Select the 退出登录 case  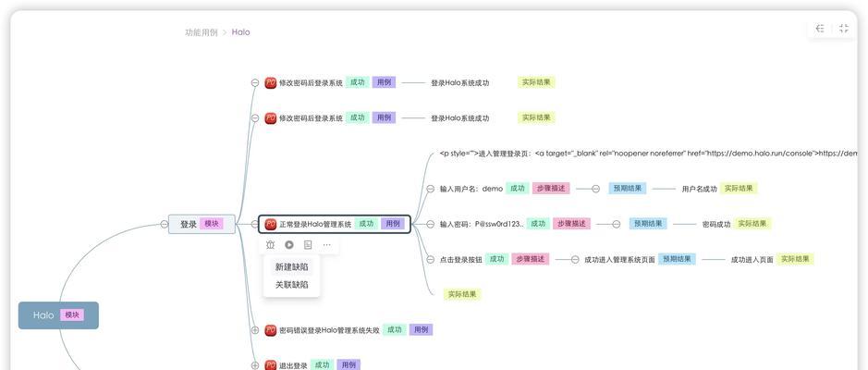(x=293, y=365)
